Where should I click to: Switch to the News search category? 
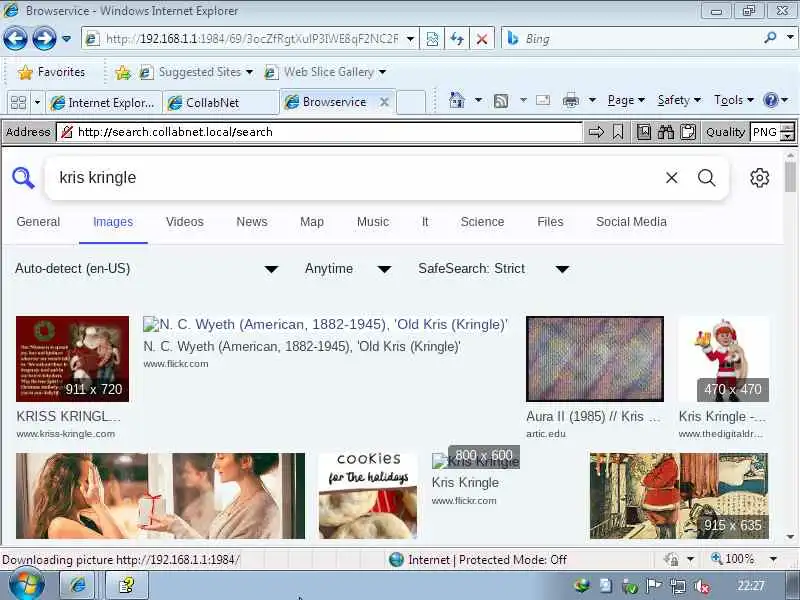tap(252, 222)
